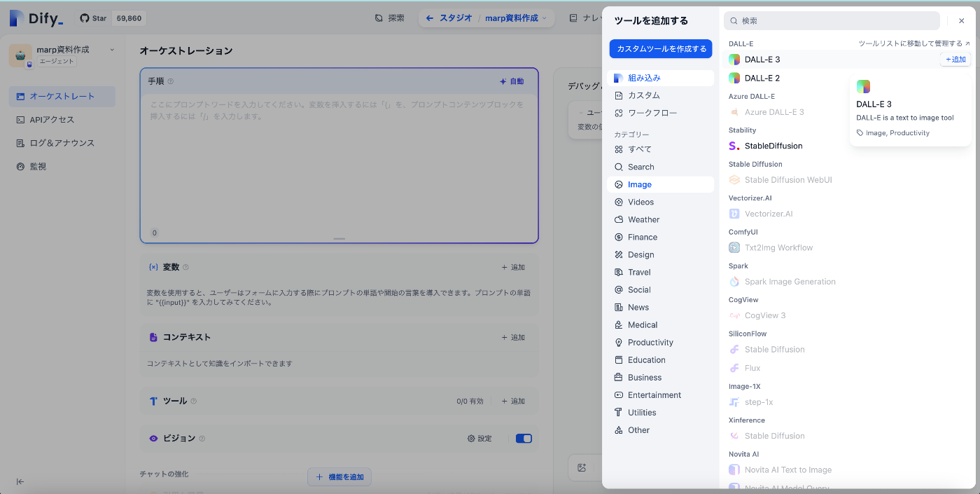Image resolution: width=980 pixels, height=494 pixels.
Task: Click the DALL-E 3 tool icon
Action: coord(734,60)
